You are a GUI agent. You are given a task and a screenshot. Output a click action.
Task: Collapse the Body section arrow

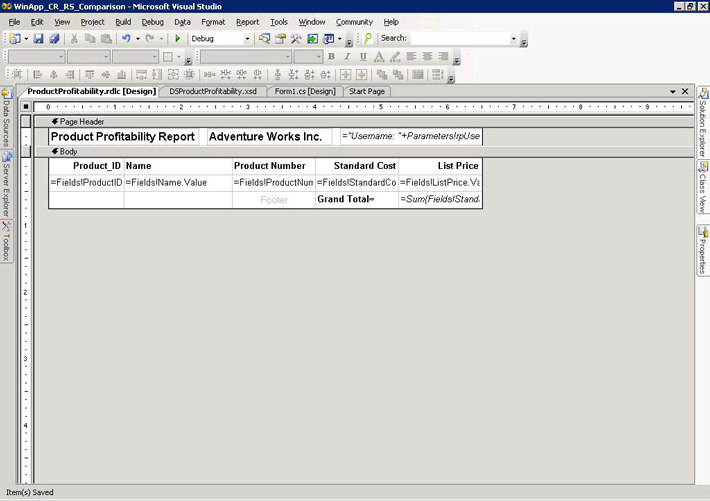coord(55,151)
